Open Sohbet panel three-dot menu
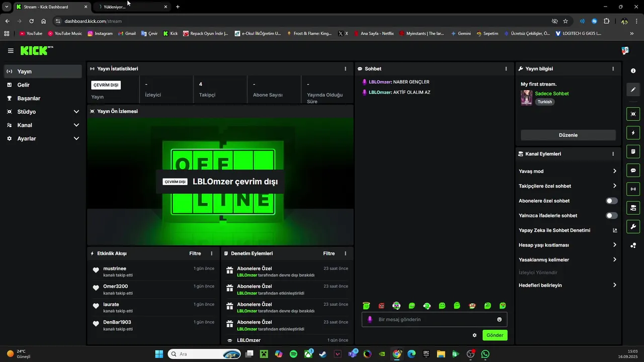Screen dimensions: 644x362 [x=506, y=69]
